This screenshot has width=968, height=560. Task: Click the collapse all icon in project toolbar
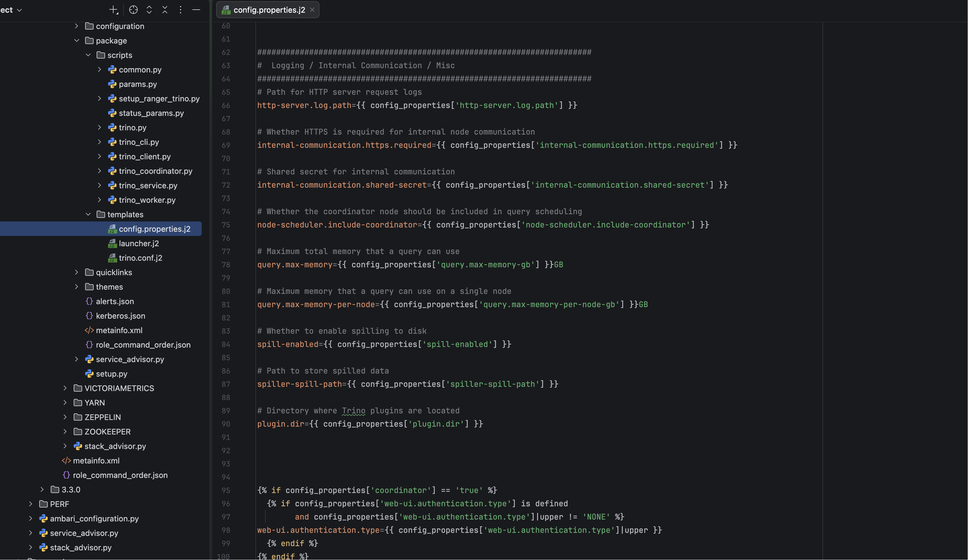pos(165,10)
